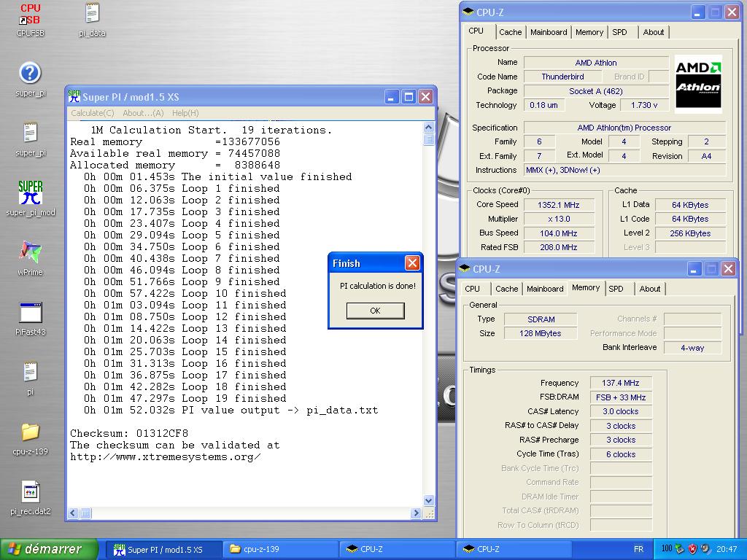The image size is (747, 560).
Task: Click the Super PI horizontal scroll left arrow
Action: (73, 513)
